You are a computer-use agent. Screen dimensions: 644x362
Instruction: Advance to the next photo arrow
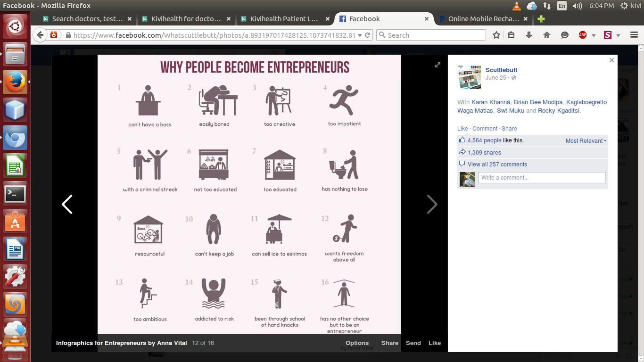click(x=432, y=205)
